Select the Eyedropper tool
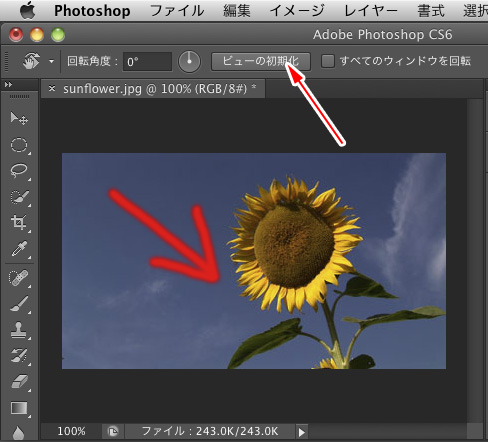Image resolution: width=488 pixels, height=442 pixels. 19,249
